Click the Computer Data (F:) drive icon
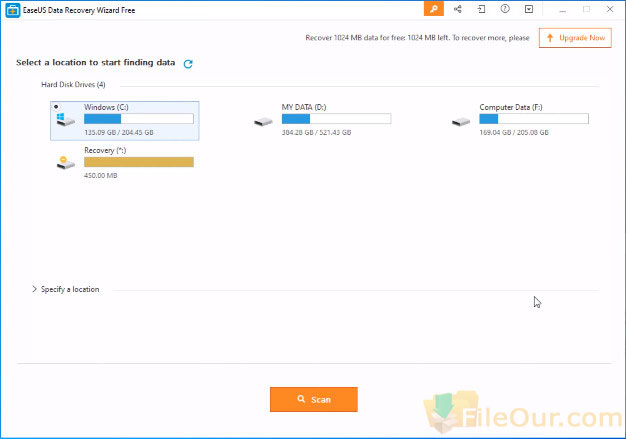Image resolution: width=626 pixels, height=439 pixels. point(461,122)
